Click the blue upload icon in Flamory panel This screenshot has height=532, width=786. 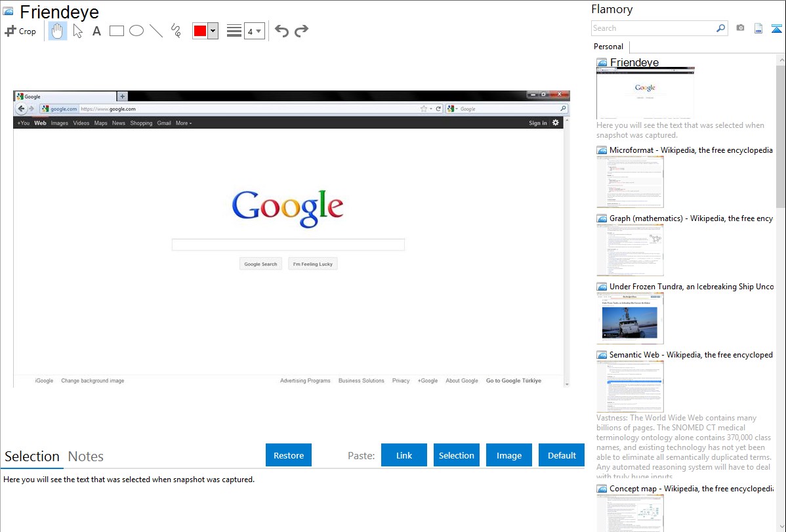click(x=776, y=28)
